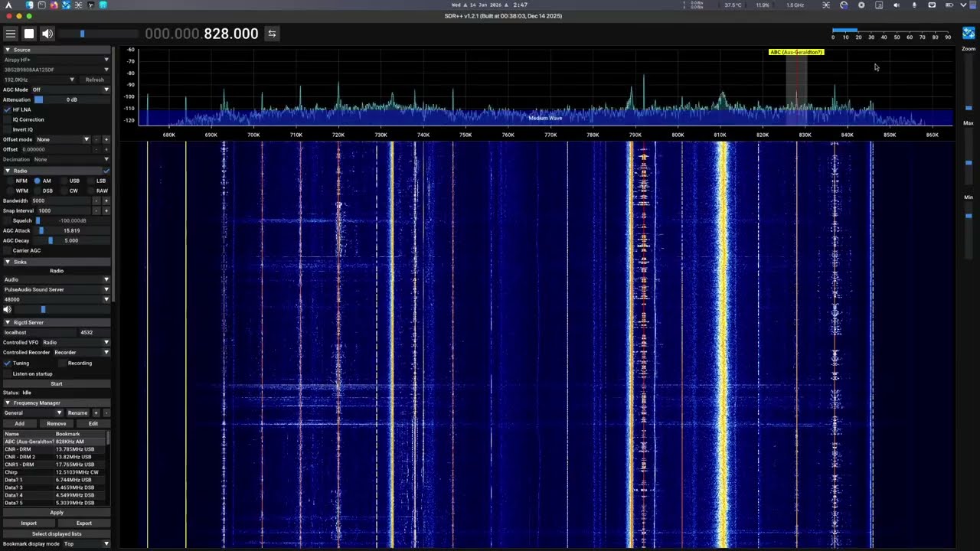
Task: Enable the Invert IQ checkbox
Action: tap(7, 129)
